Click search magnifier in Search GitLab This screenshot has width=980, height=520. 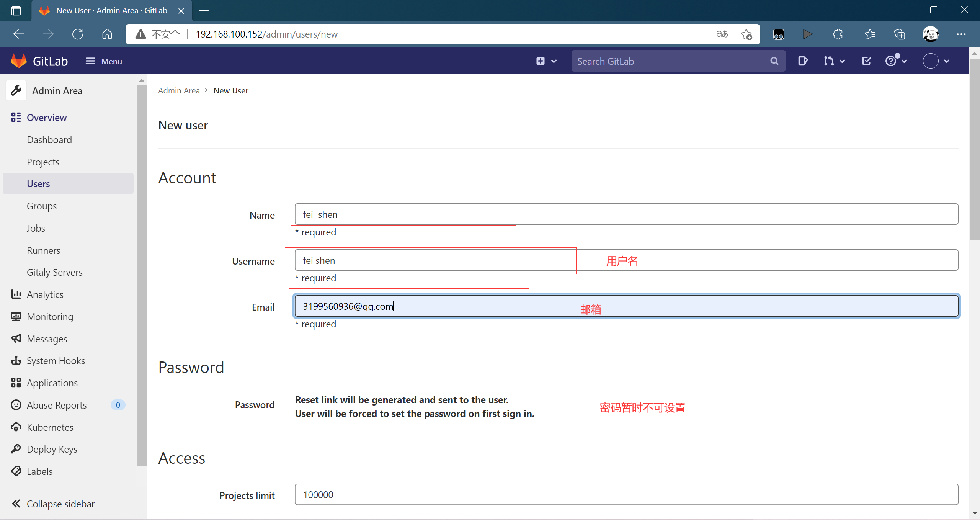[x=774, y=61]
